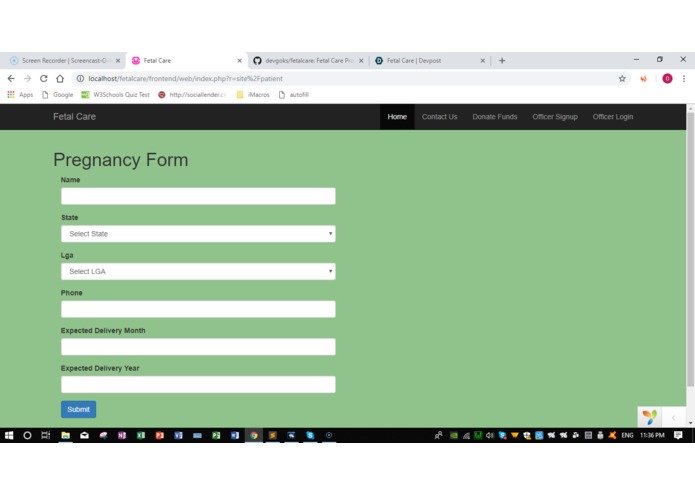Screen dimensions: 695x494
Task: Open the W3Schools Quiz Test bookmark
Action: click(116, 94)
